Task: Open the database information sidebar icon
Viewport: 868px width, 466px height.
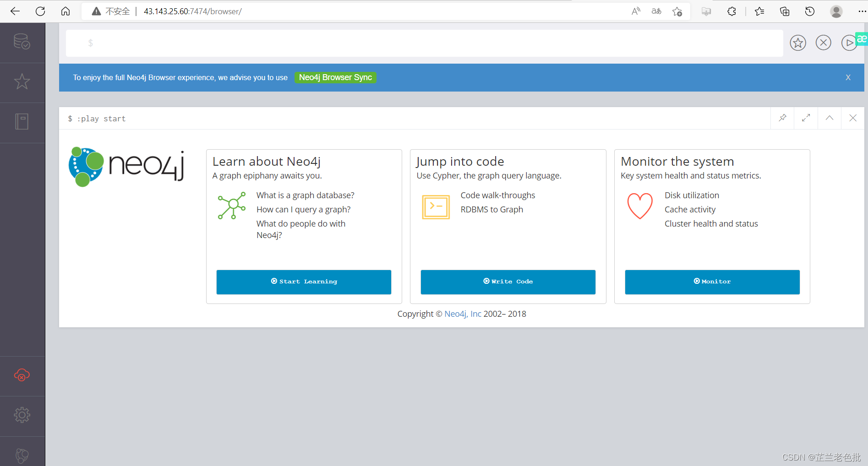Action: tap(22, 42)
